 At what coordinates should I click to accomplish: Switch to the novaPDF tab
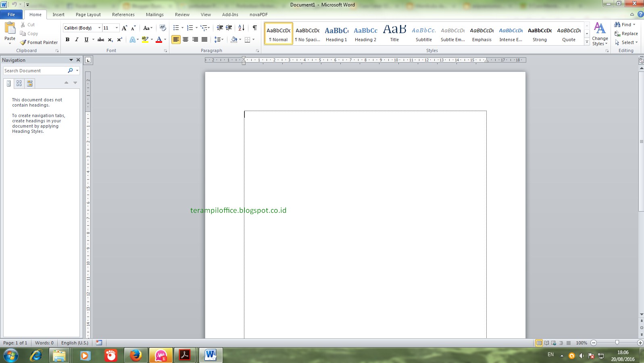tap(258, 15)
